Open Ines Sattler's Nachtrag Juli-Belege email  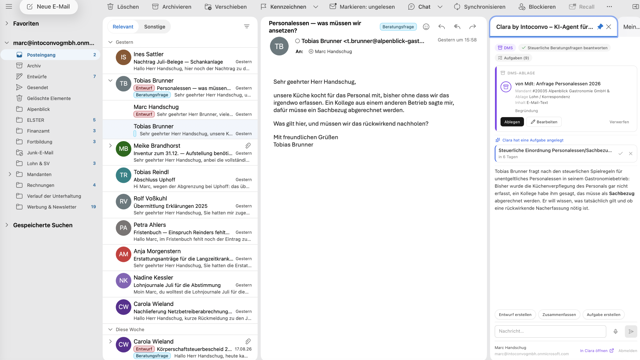(x=180, y=60)
